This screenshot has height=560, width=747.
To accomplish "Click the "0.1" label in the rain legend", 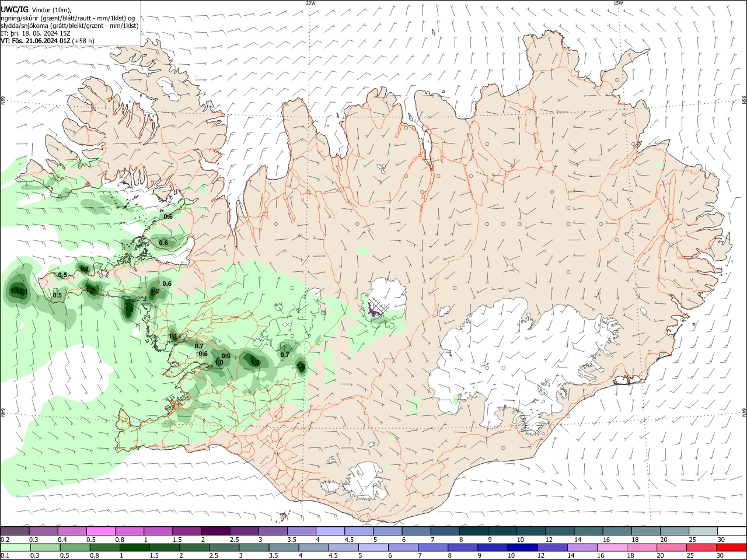I will coord(5,555).
